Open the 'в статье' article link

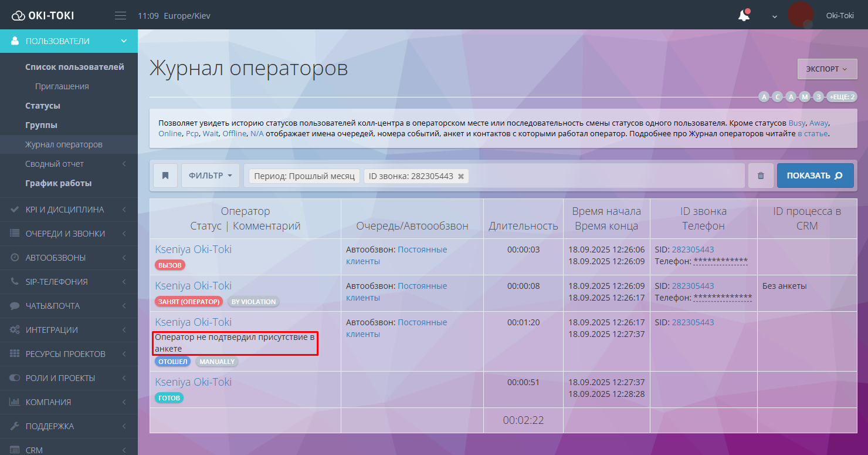click(x=812, y=133)
